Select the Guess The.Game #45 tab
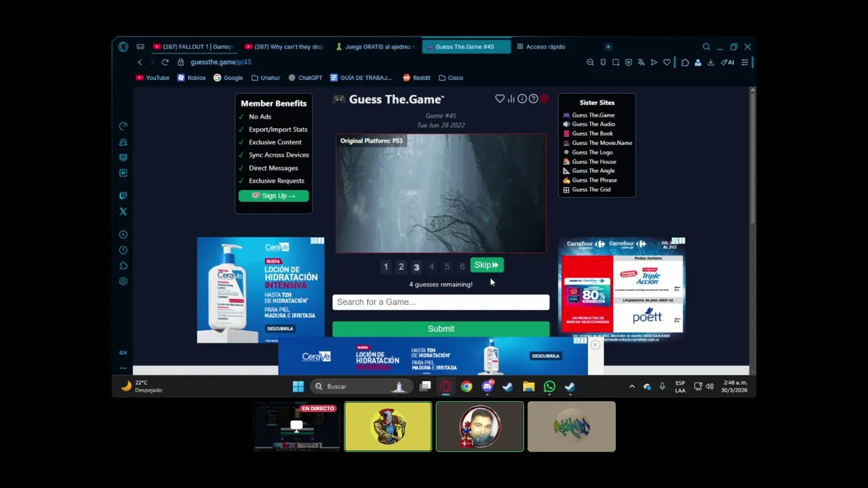This screenshot has width=868, height=488. point(466,47)
